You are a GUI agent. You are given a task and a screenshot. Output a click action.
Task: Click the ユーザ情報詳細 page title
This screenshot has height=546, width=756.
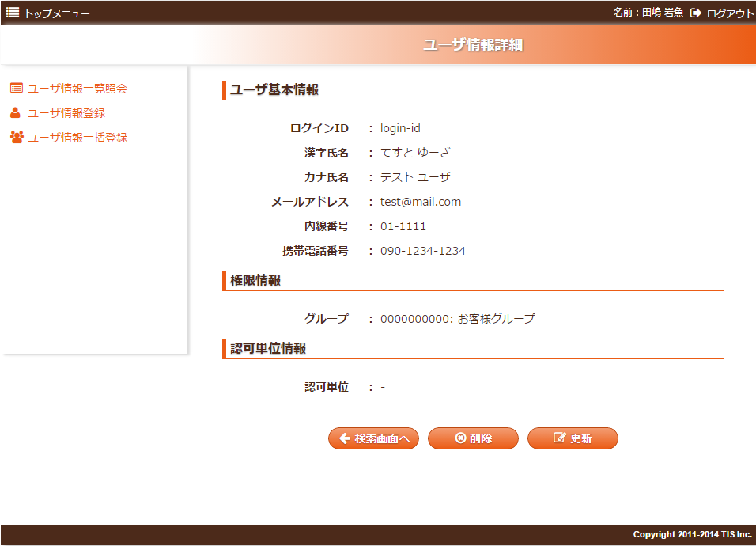point(473,45)
